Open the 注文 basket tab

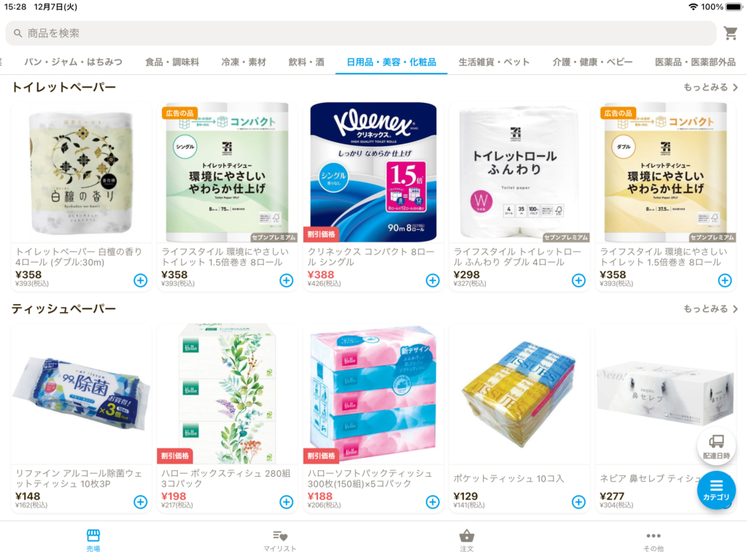[x=466, y=541]
